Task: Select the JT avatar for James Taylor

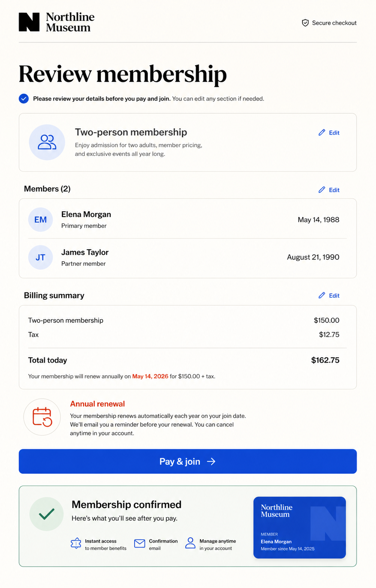Action: click(40, 257)
